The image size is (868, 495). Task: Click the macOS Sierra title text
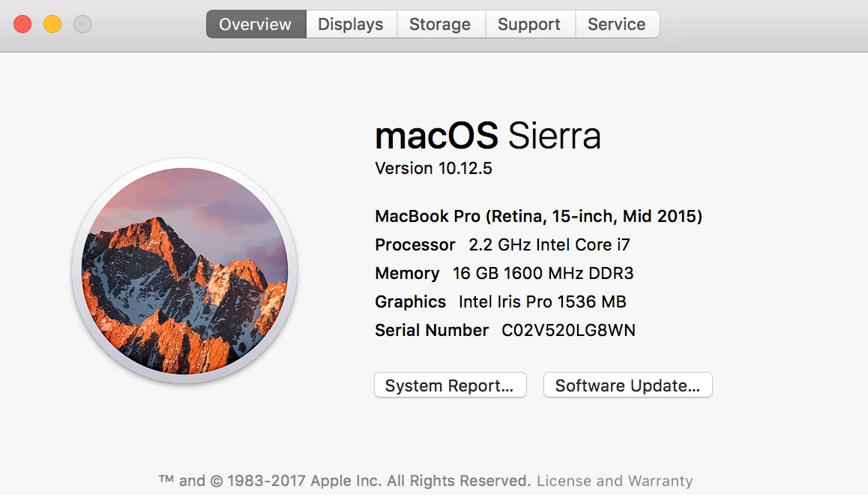pos(488,136)
